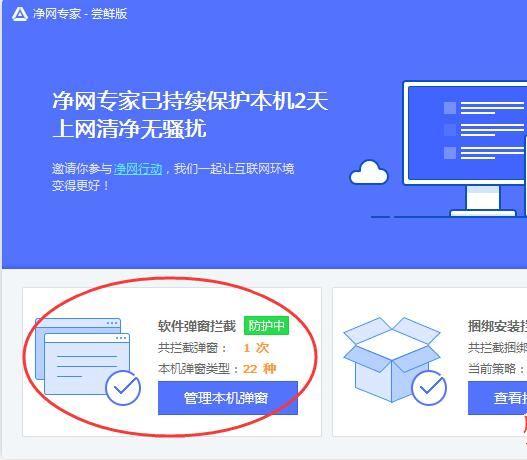
Task: Click the 软件弹窗拦截 heading
Action: pos(197,326)
